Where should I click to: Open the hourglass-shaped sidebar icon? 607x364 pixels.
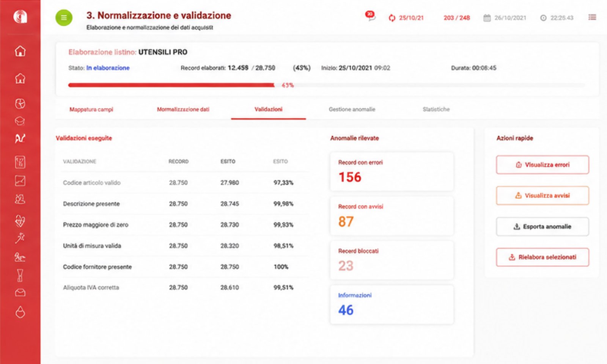[20, 275]
